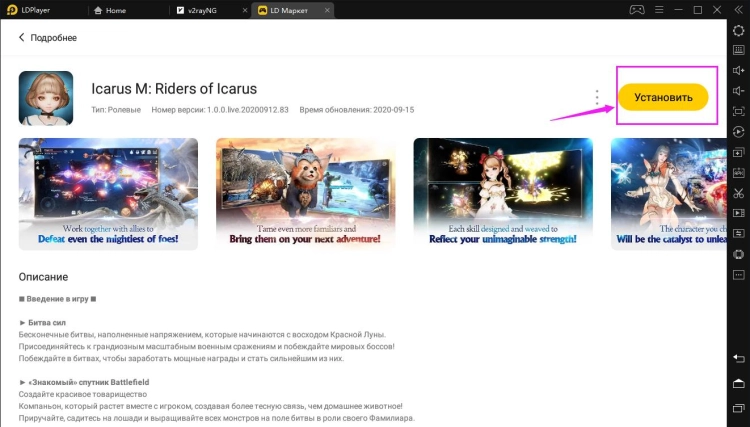Click the title Icarus M: Riders of Icarus
The width and height of the screenshot is (750, 427).
(x=174, y=88)
